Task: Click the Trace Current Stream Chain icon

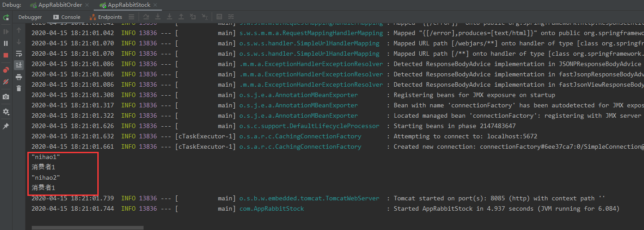Action: pyautogui.click(x=231, y=17)
